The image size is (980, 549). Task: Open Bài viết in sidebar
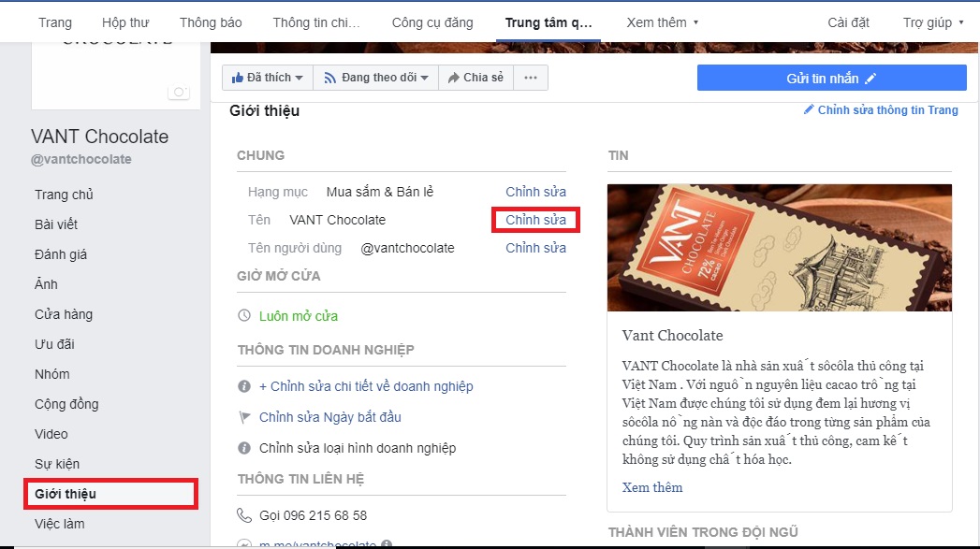(x=56, y=224)
